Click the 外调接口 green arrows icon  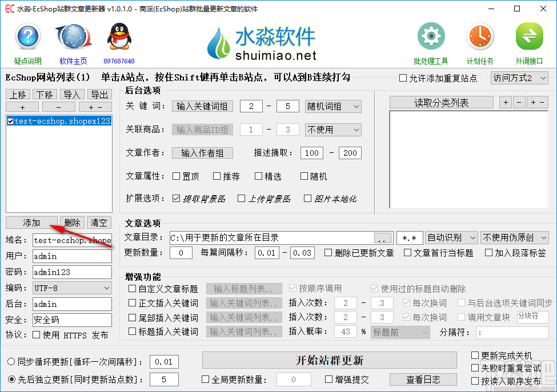point(529,35)
